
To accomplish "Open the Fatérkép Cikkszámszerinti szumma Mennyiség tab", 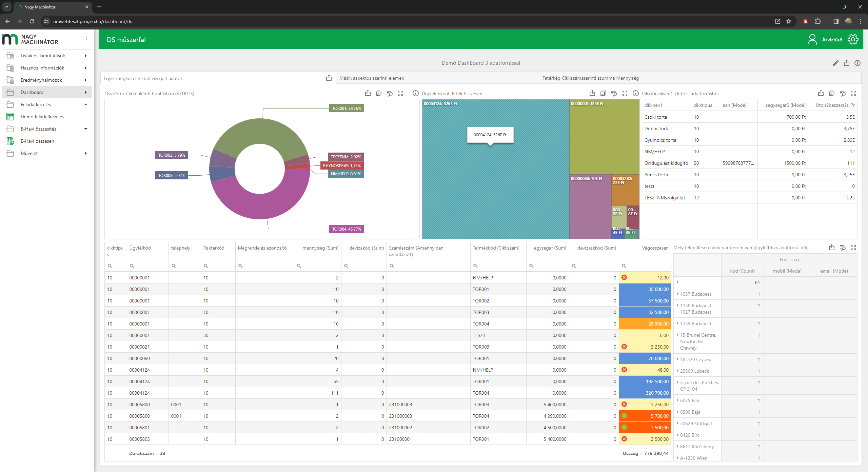I will (x=590, y=78).
